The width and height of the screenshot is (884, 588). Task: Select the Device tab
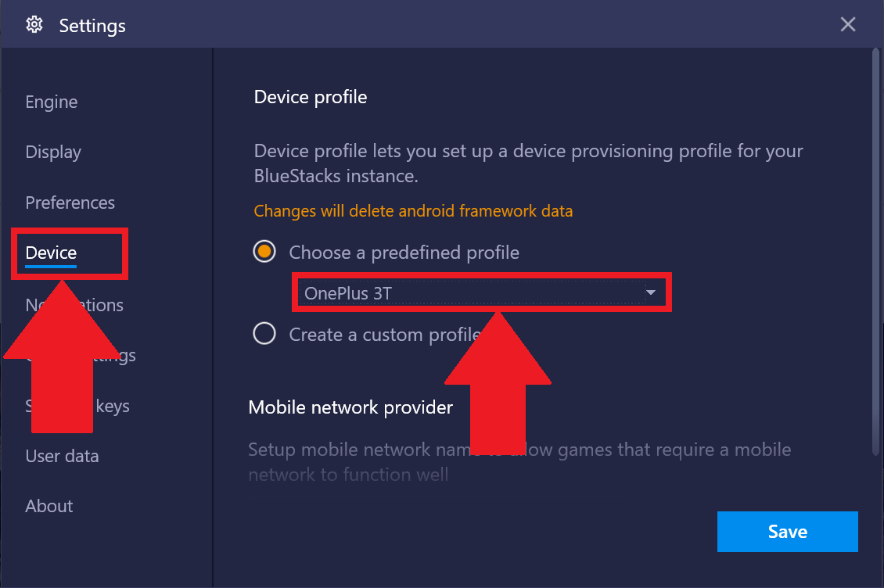tap(51, 253)
